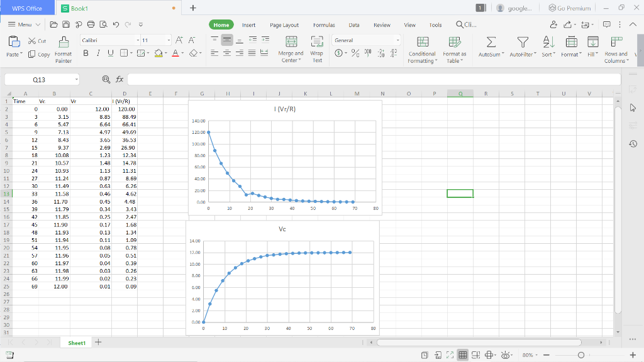Toggle underline formatting
The image size is (644, 362).
111,53
